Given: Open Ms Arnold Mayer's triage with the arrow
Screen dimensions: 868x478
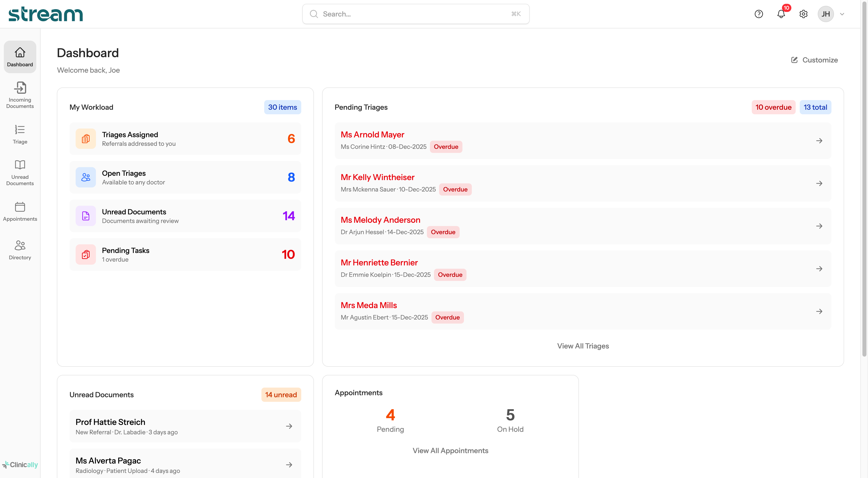Looking at the screenshot, I should pyautogui.click(x=820, y=140).
